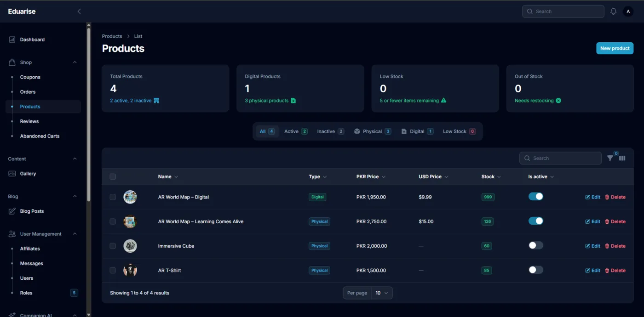This screenshot has width=644, height=317.
Task: Enable the Immersive Cube active toggle
Action: (536, 245)
